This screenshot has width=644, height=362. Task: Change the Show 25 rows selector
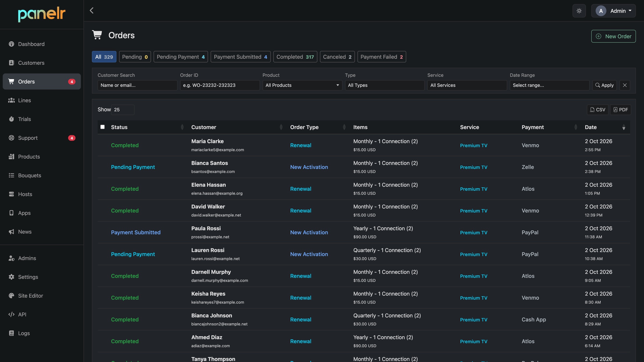point(123,110)
